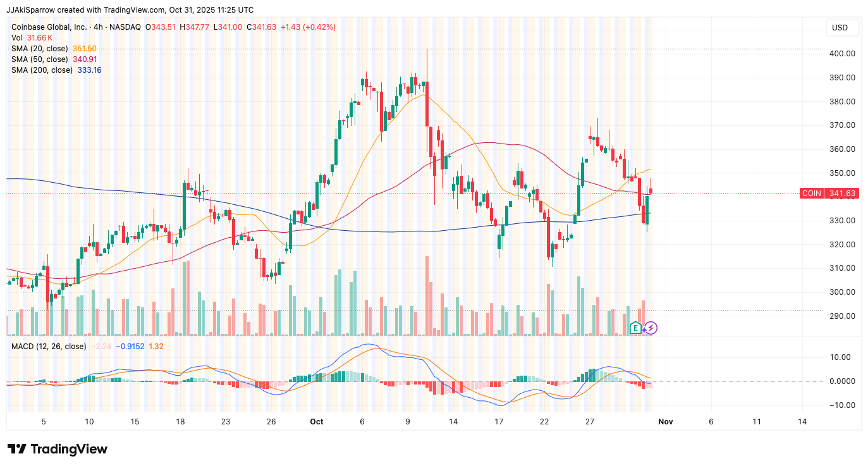The image size is (868, 468).
Task: Click the green earnings 'E' marker
Action: (636, 328)
